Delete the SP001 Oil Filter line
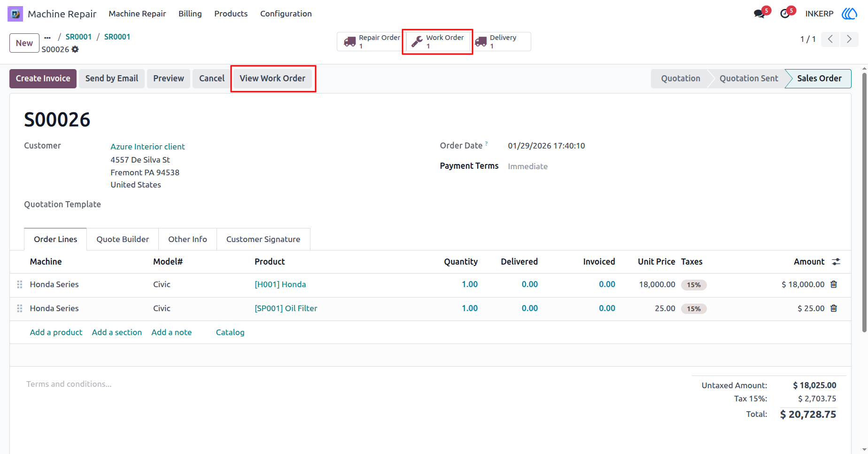The width and height of the screenshot is (868, 454). (x=834, y=308)
